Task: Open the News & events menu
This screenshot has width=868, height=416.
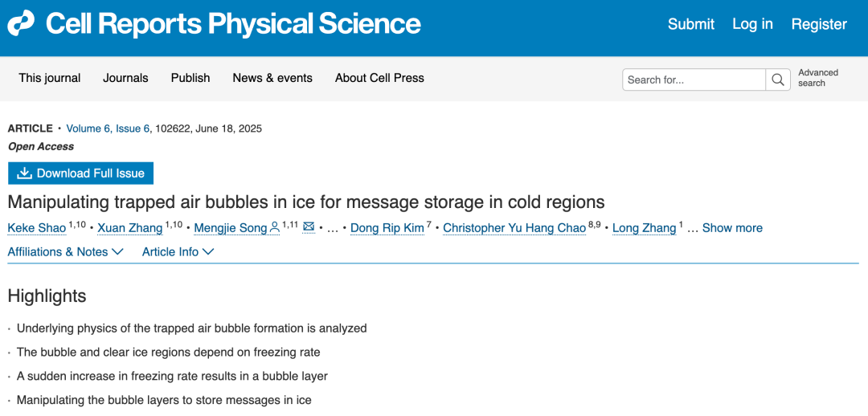Action: pos(272,78)
